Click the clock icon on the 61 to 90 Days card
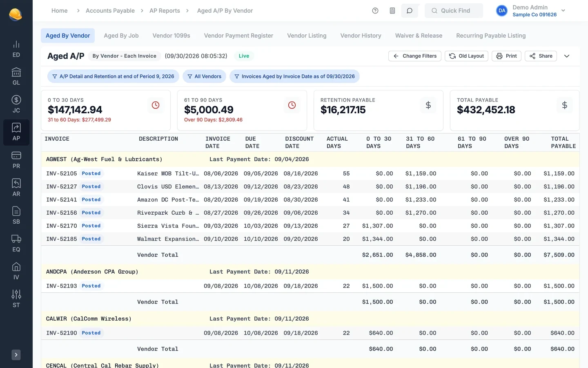 pyautogui.click(x=292, y=105)
